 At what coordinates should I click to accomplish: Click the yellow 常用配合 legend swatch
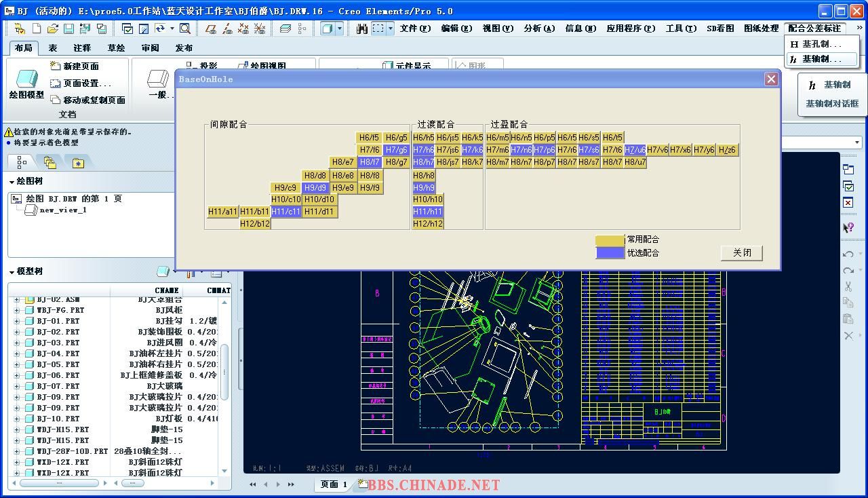point(610,240)
